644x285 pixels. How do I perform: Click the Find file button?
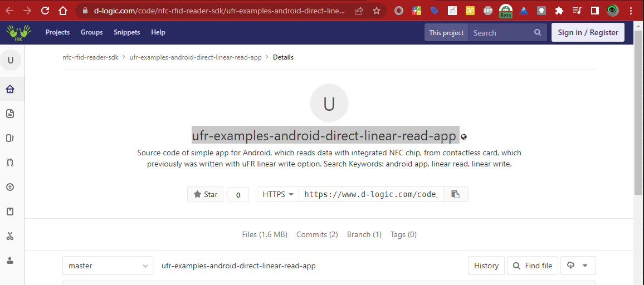pyautogui.click(x=532, y=266)
